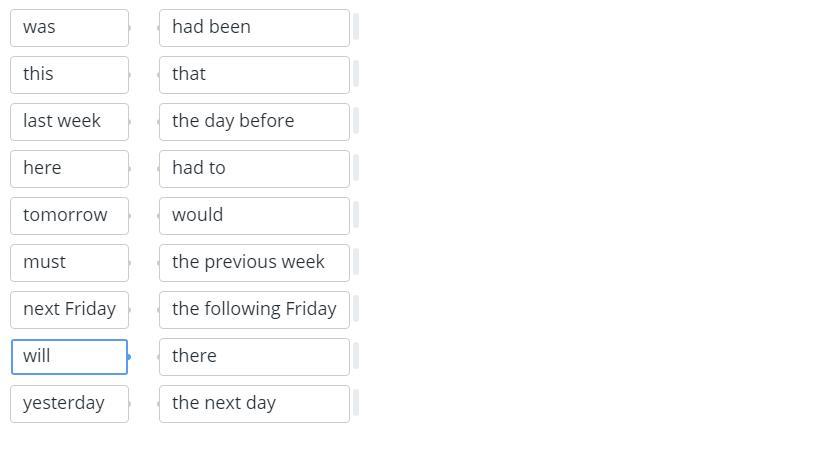Click the 'would' answer box
Viewport: 819px width, 460px height.
254,216
